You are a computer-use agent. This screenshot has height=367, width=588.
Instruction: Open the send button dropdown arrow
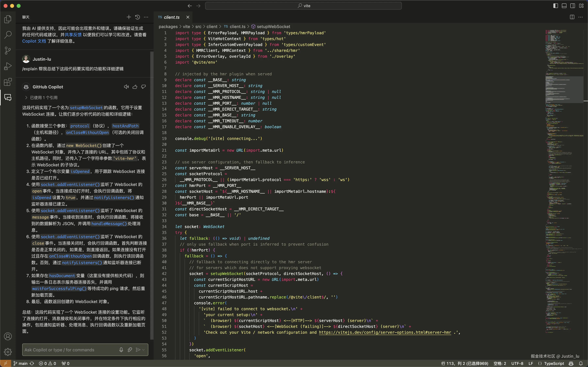pos(144,350)
